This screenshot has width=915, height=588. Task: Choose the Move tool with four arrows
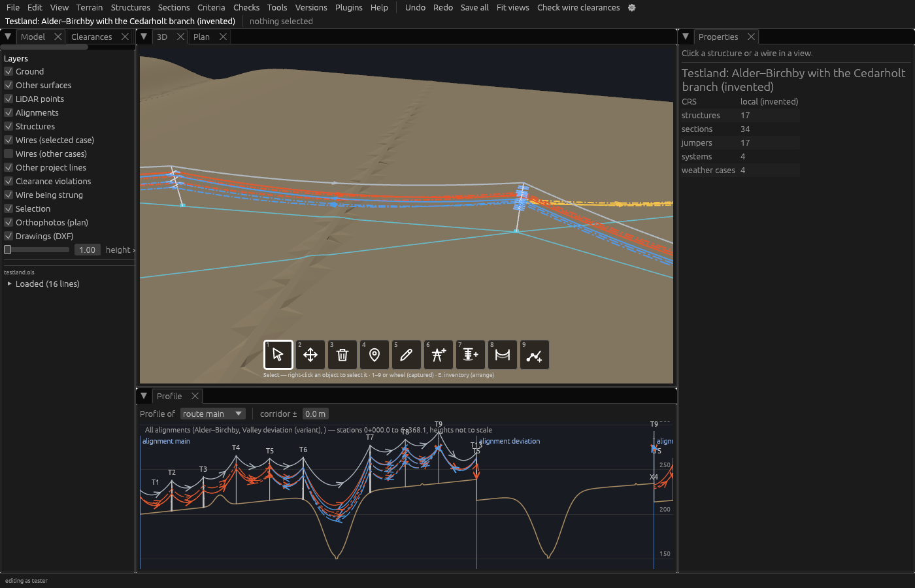click(x=310, y=355)
